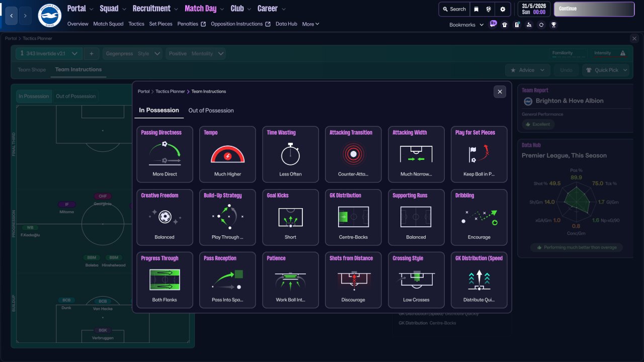Open the Build-Up Strategy card
Image resolution: width=644 pixels, height=362 pixels.
(227, 217)
